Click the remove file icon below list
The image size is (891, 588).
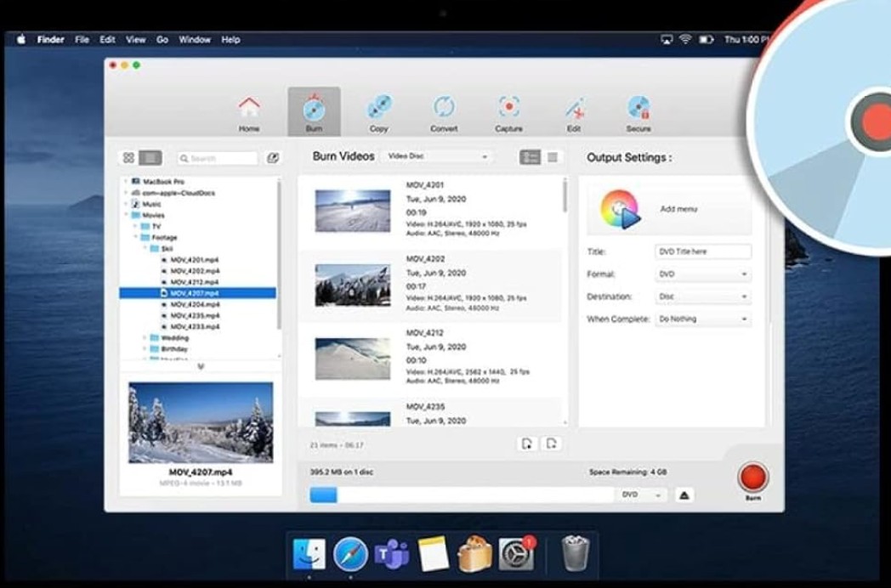(x=551, y=444)
